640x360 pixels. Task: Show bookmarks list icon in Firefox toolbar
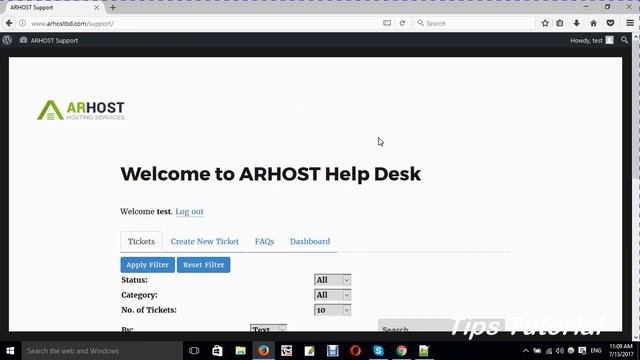pyautogui.click(x=560, y=23)
